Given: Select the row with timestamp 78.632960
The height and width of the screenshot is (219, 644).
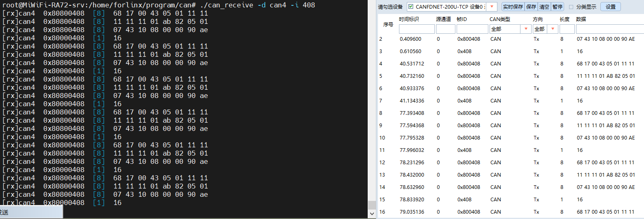Looking at the screenshot, I should pos(511,187).
